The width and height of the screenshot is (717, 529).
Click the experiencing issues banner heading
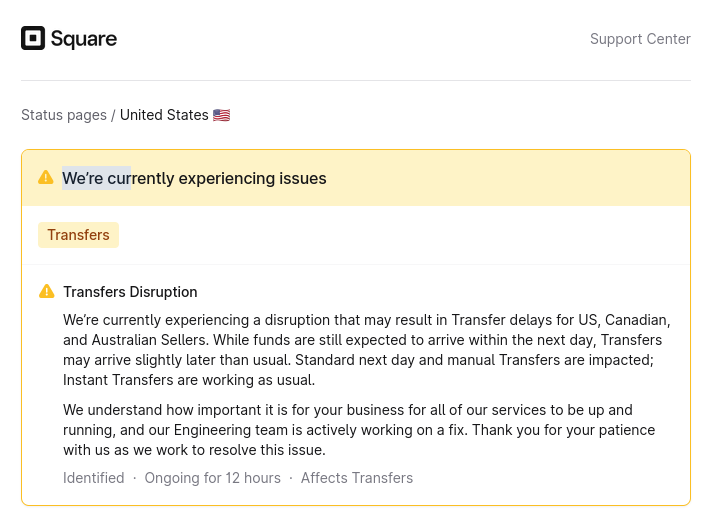pos(194,178)
